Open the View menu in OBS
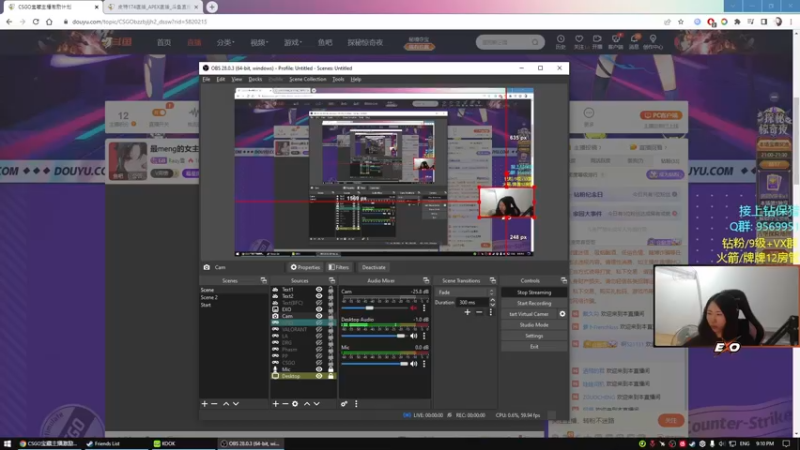This screenshot has width=800, height=450. (x=237, y=79)
